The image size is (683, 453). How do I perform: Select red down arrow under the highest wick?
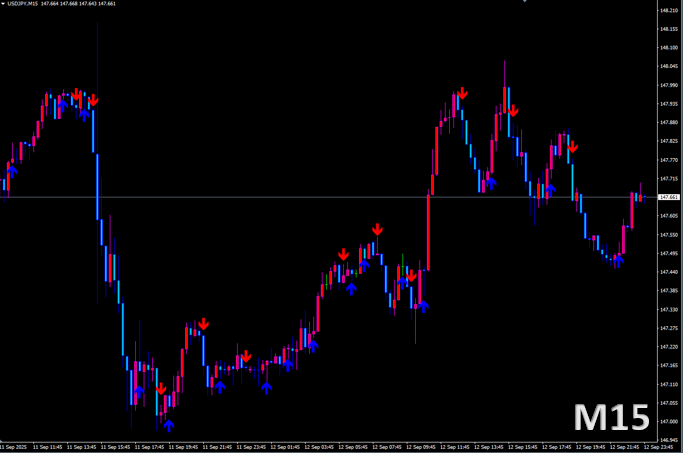tap(513, 110)
